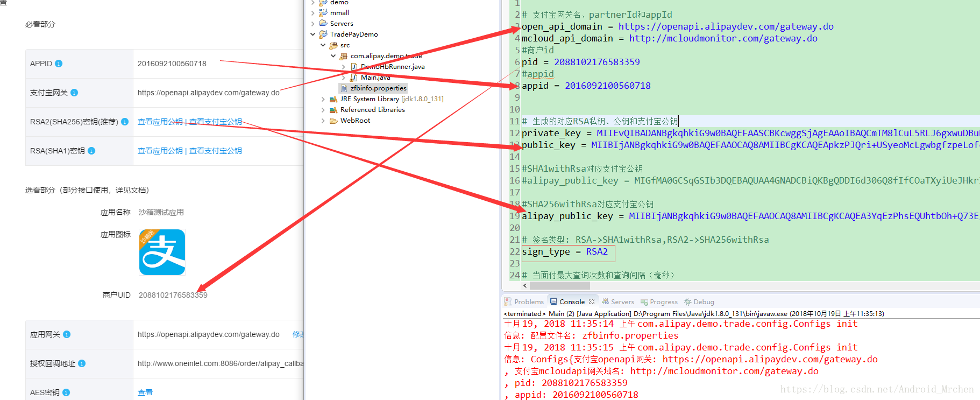Screen dimensions: 980x400
Task: Expand the mmall project node
Action: 313,12
